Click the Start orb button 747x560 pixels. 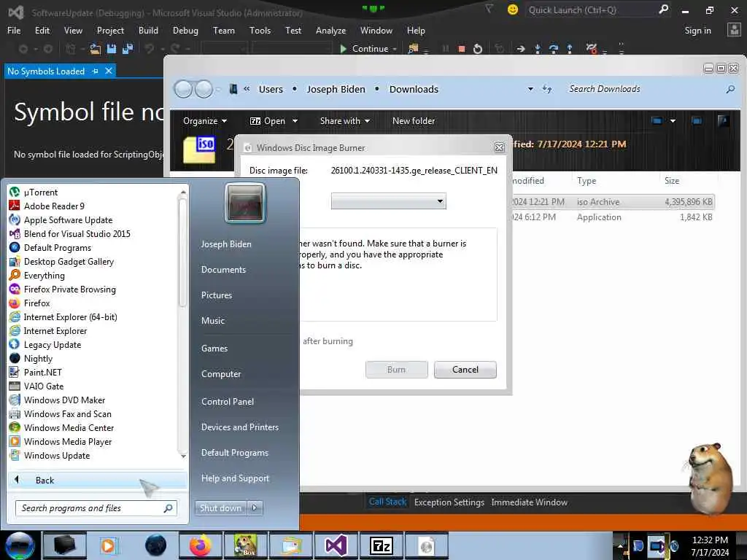20,545
